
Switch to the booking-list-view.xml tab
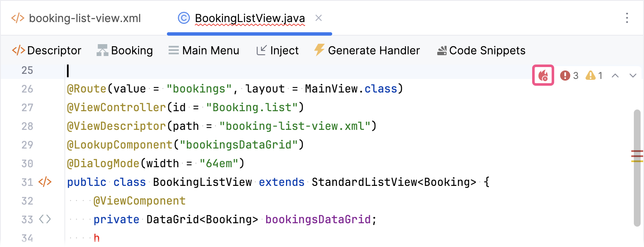coord(76,18)
